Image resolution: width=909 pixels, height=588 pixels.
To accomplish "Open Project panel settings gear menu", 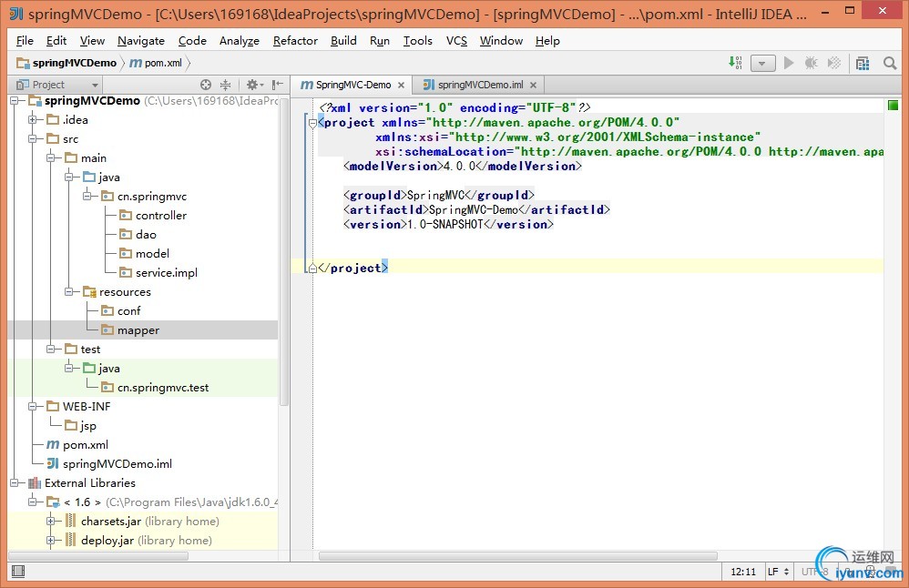I will click(x=254, y=85).
